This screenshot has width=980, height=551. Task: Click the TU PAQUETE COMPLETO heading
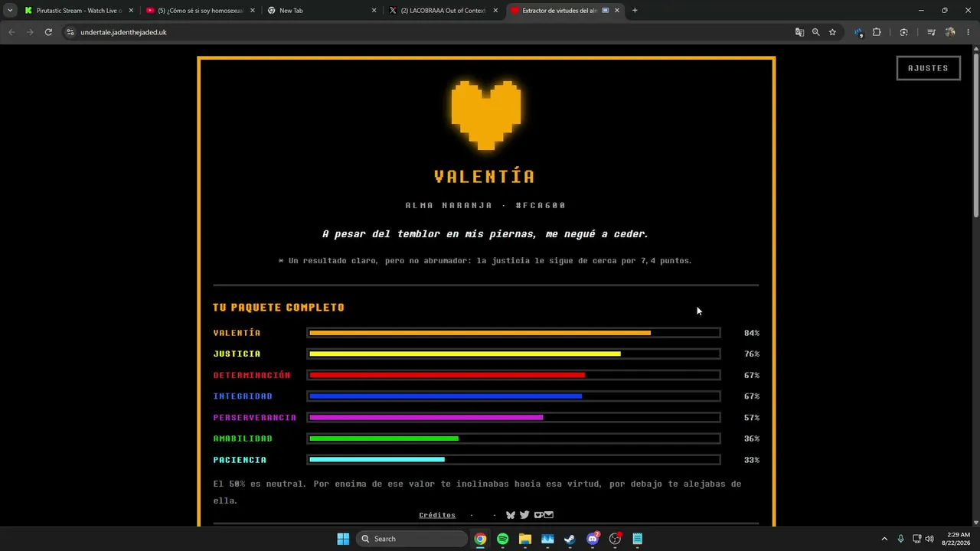click(x=279, y=308)
